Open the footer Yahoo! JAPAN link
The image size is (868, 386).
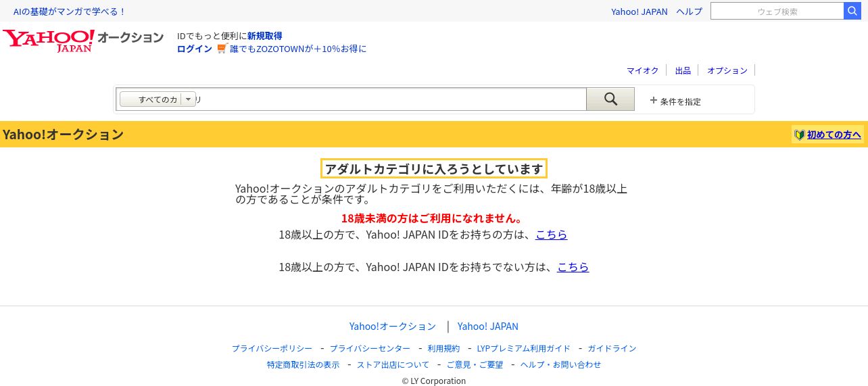point(488,327)
